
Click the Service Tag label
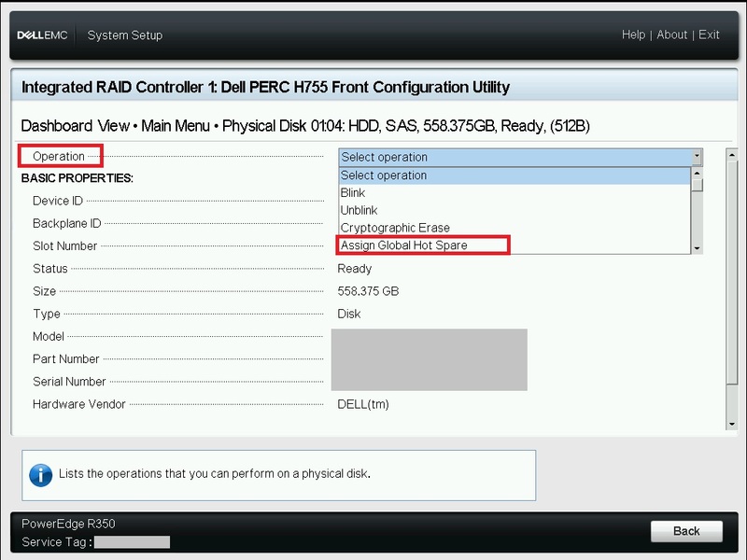tap(57, 542)
